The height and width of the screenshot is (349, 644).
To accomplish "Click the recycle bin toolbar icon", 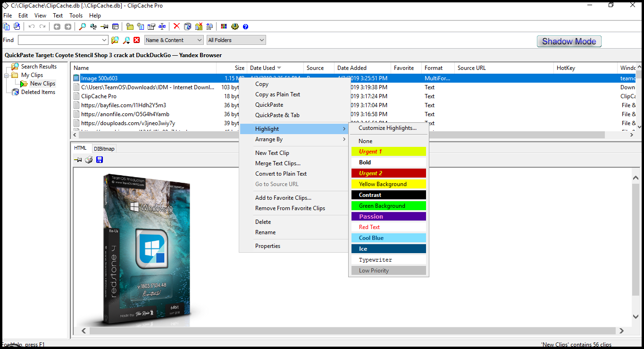I will pyautogui.click(x=187, y=26).
